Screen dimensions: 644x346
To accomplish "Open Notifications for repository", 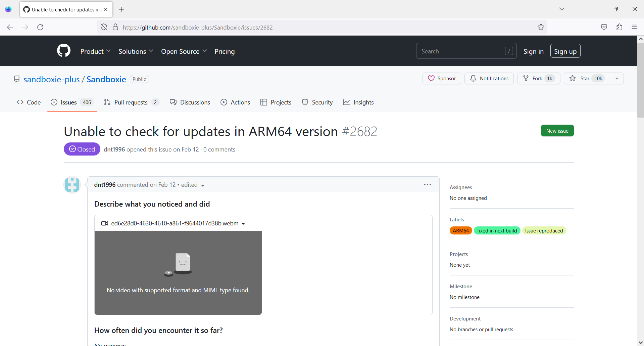I will (489, 79).
